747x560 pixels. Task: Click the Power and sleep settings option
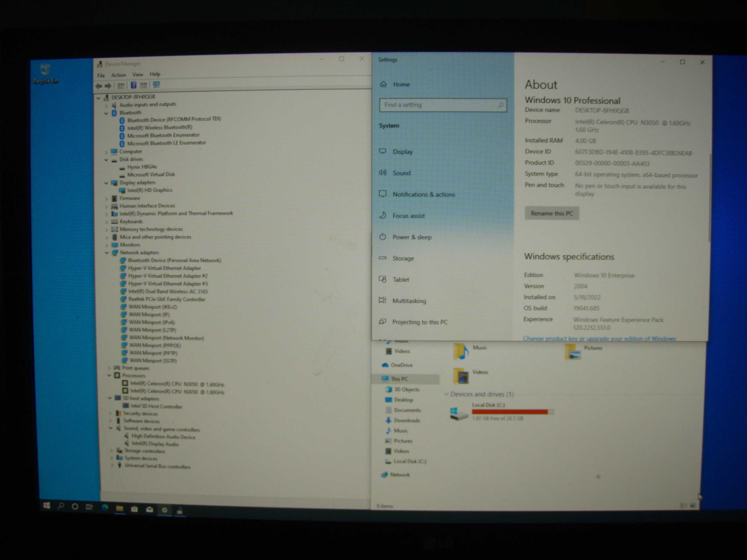[x=412, y=236]
